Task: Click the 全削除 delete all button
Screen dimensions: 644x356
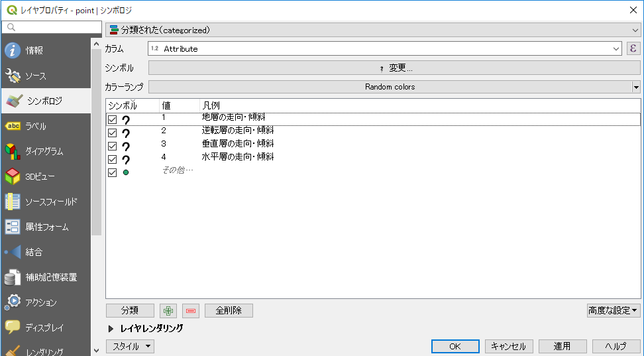Action: click(x=229, y=311)
